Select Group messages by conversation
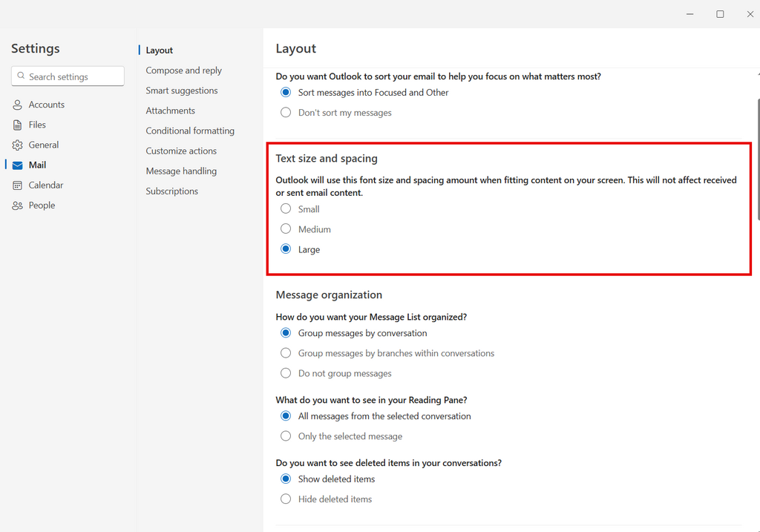This screenshot has width=760, height=532. pos(286,333)
